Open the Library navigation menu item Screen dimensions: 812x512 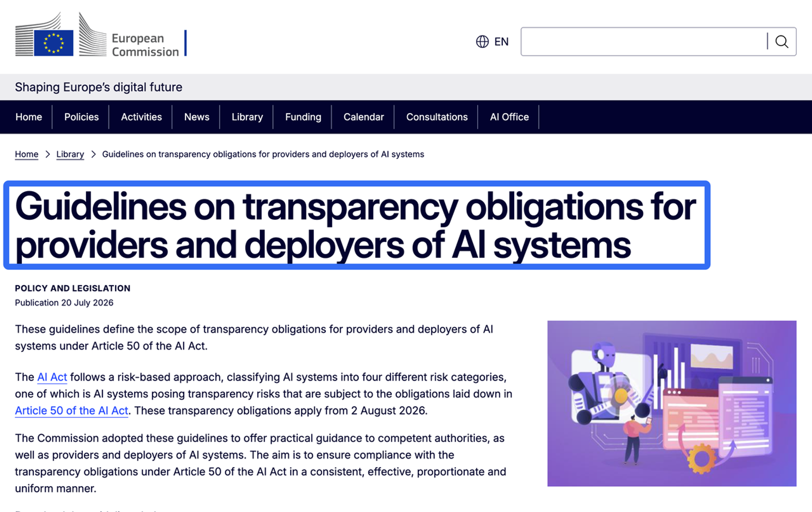[247, 117]
